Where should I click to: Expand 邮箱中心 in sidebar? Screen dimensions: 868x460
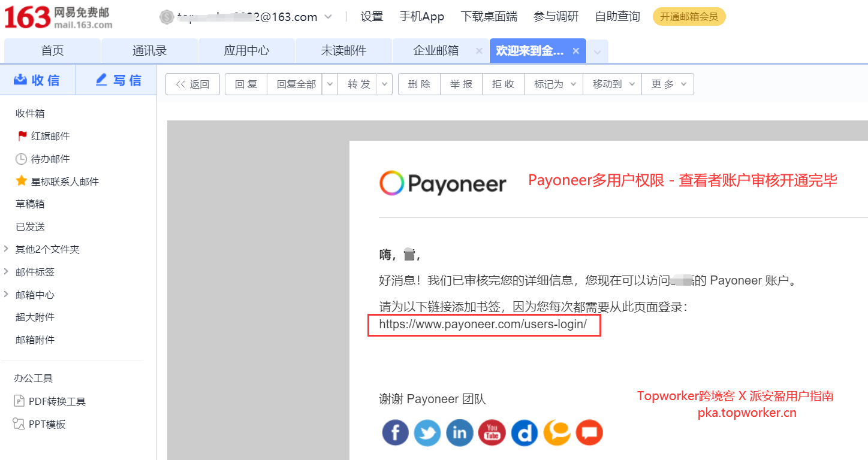pos(6,295)
